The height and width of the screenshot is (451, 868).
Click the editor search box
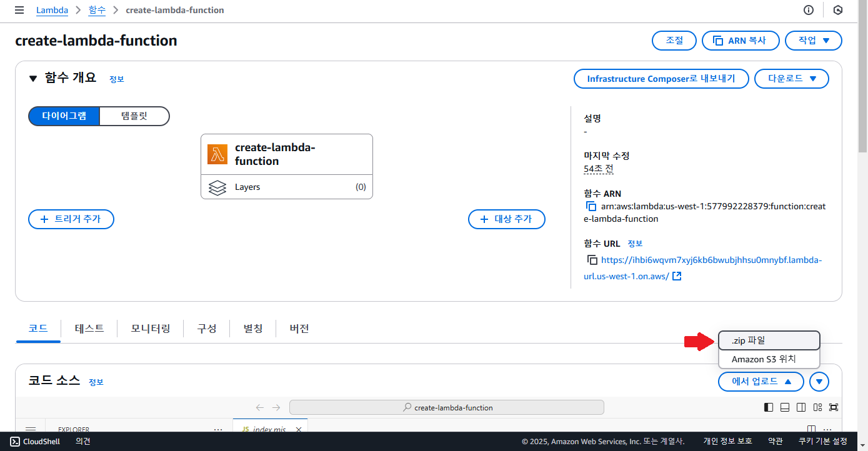pos(447,407)
